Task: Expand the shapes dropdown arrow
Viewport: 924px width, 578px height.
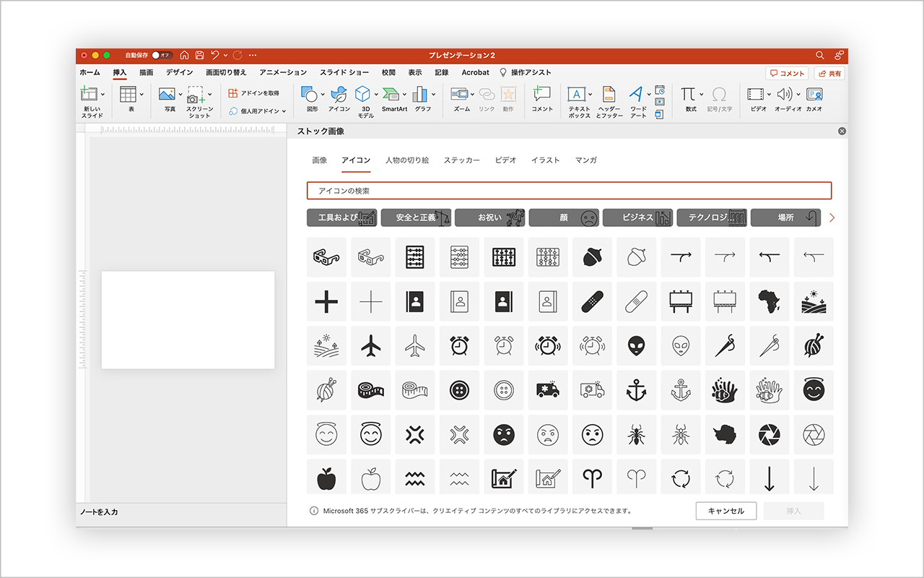Action: pyautogui.click(x=323, y=94)
